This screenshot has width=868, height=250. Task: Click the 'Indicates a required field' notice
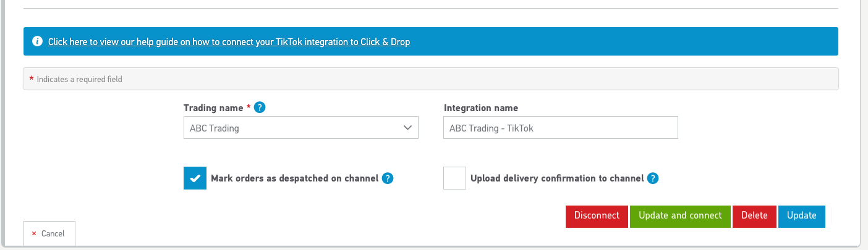pos(79,79)
